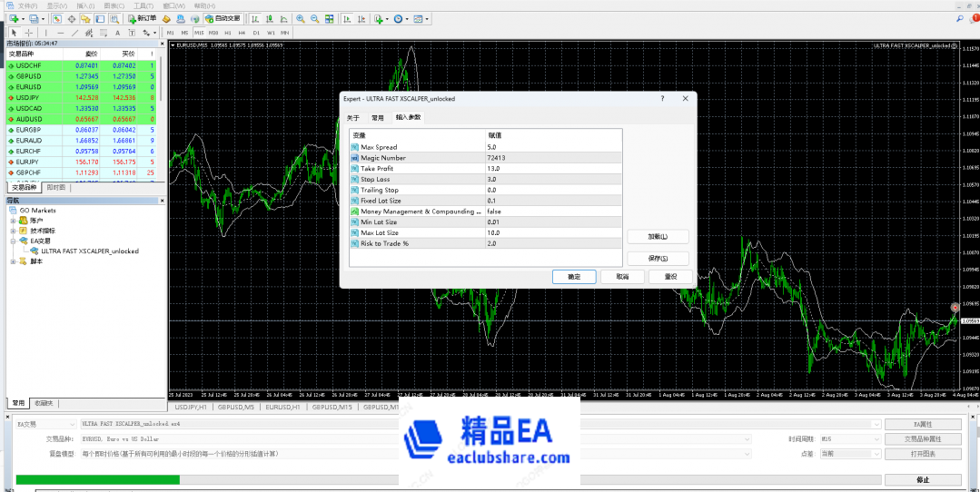Viewport: 980px width, 492px height.
Task: Open the 图表(C) menu
Action: click(x=114, y=5)
